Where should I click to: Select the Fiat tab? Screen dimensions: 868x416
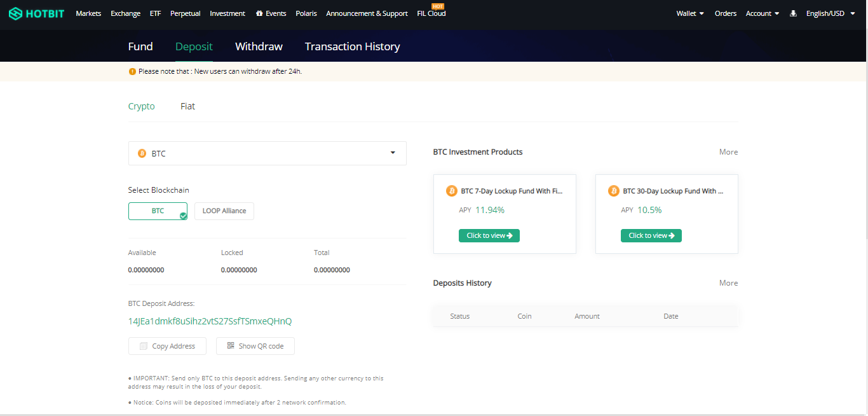(x=187, y=106)
